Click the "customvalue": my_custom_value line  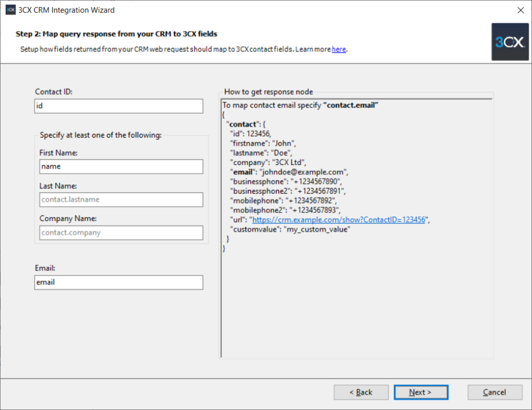290,229
